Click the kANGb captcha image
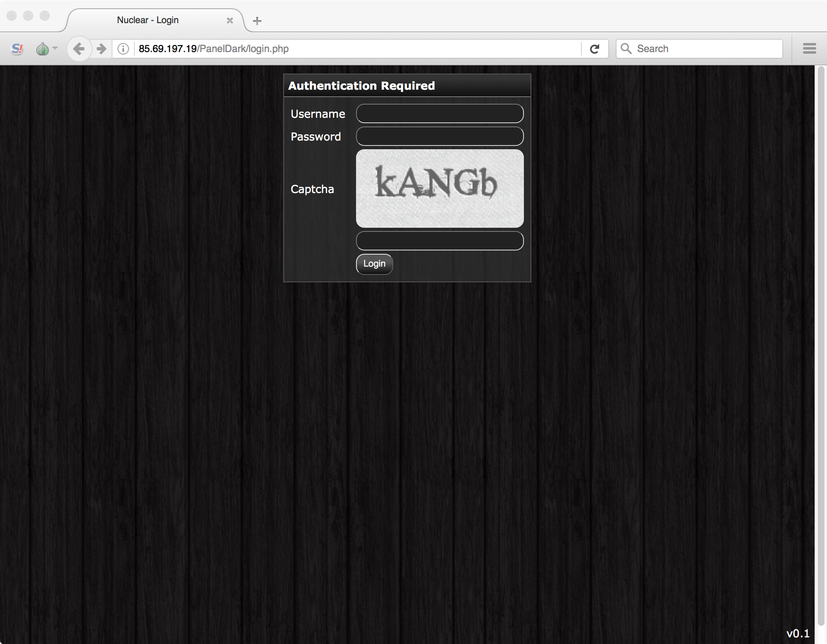This screenshot has width=827, height=644. tap(440, 188)
